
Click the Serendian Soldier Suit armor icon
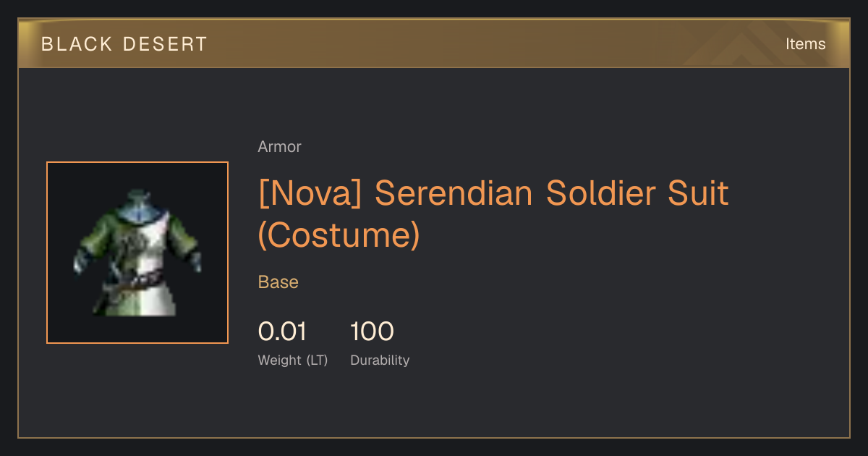click(x=137, y=253)
